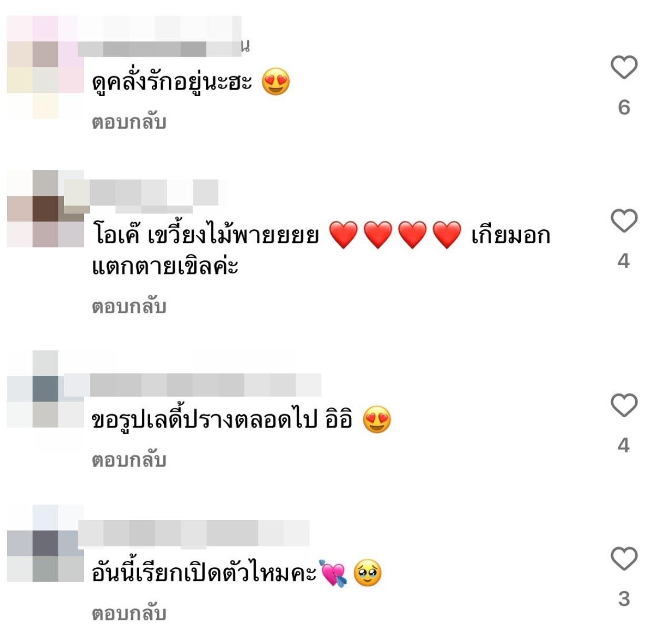
Task: Reply to the comment ending with อิอิ
Action: (x=129, y=460)
